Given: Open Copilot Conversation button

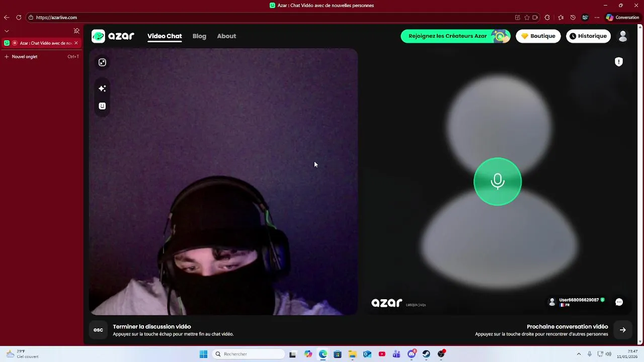Looking at the screenshot, I should (623, 18).
